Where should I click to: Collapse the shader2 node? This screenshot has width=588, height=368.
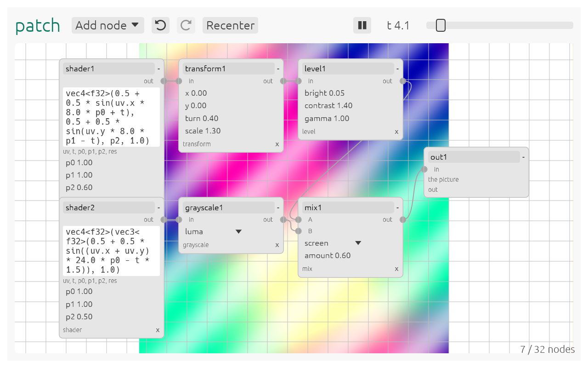158,208
